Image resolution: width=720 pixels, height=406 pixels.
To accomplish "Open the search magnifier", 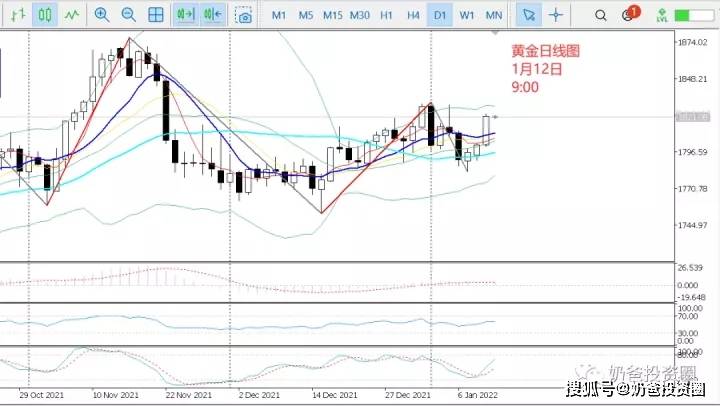I will pyautogui.click(x=601, y=15).
